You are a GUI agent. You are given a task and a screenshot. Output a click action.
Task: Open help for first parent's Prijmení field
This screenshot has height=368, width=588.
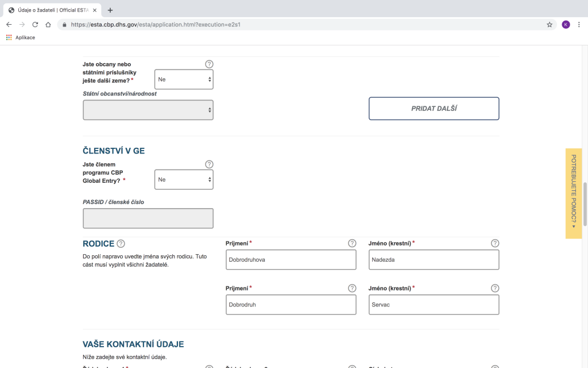tap(352, 243)
